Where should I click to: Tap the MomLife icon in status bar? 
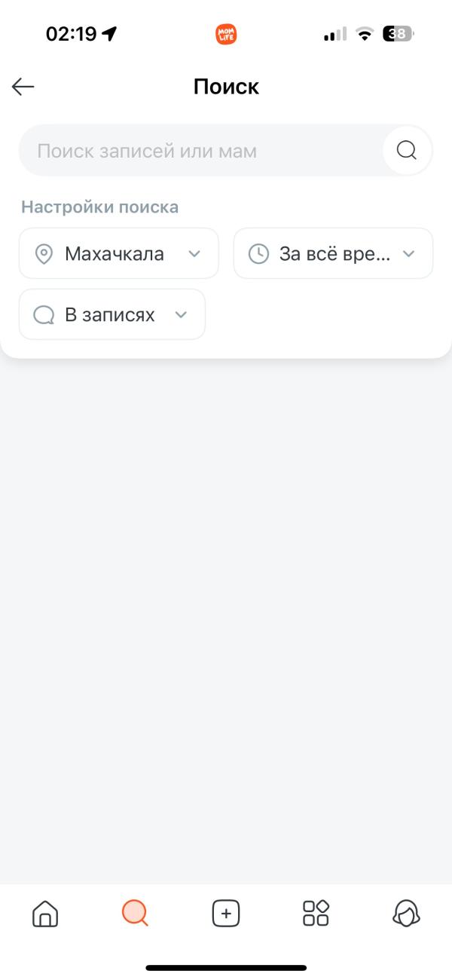coord(226,34)
